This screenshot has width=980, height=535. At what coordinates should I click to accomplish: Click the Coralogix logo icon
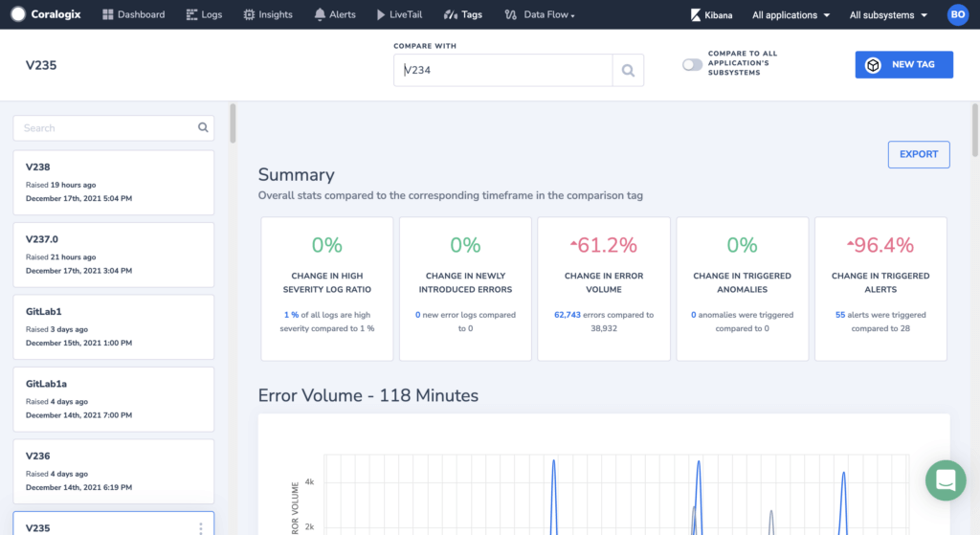18,14
